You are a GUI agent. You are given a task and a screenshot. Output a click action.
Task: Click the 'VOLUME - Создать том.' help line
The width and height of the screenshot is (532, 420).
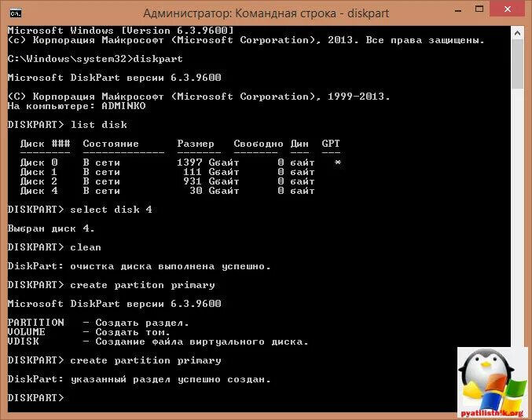coord(89,332)
